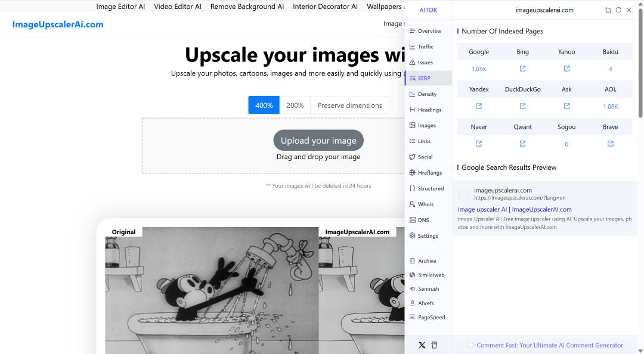Open Wallpapers link in top navigation
Image resolution: width=644 pixels, height=354 pixels.
(x=385, y=7)
